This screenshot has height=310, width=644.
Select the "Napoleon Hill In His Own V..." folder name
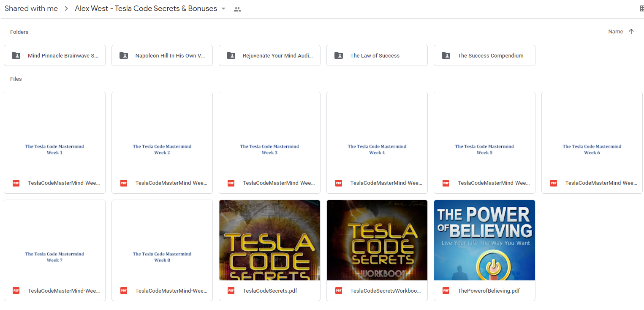coord(170,56)
